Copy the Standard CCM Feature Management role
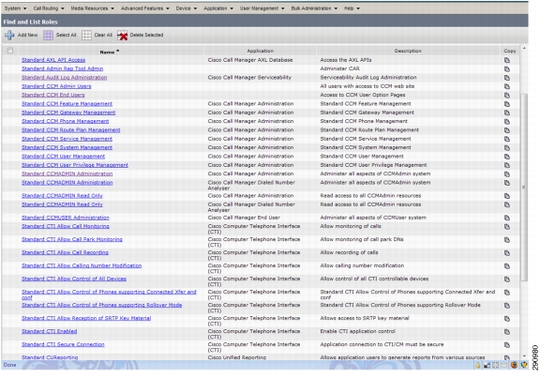 coord(507,104)
